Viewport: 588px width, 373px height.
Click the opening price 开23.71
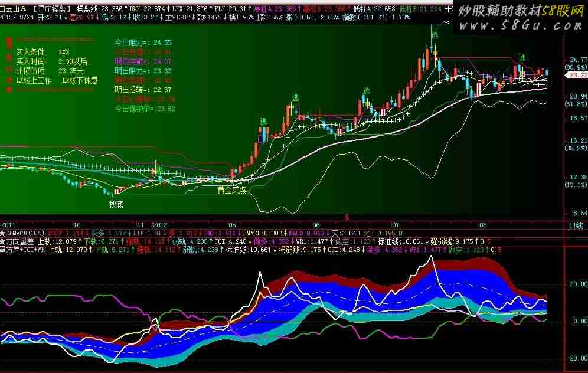pyautogui.click(x=50, y=17)
